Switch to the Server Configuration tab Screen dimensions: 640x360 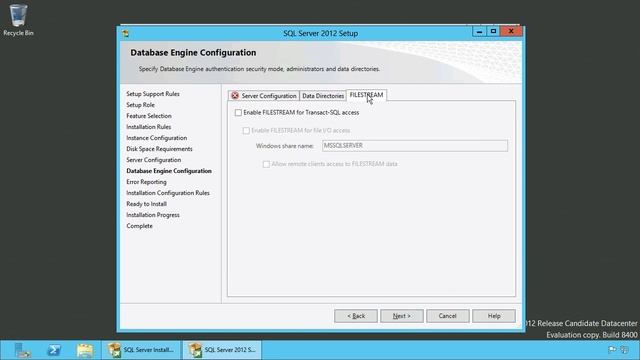click(x=264, y=96)
